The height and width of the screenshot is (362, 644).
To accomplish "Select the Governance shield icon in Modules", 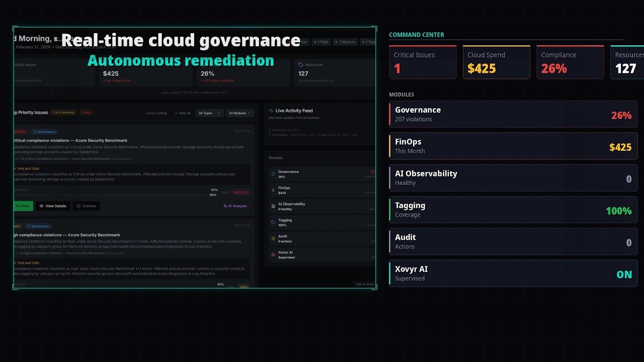I will (x=273, y=173).
